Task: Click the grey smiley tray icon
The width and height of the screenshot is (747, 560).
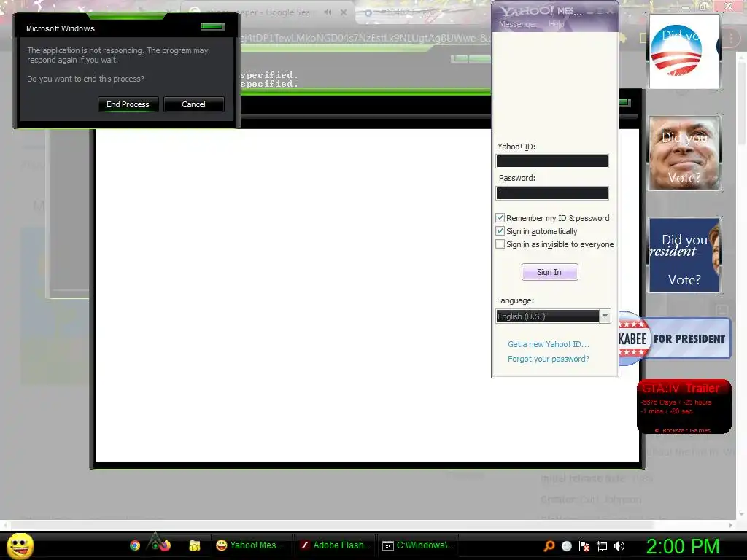Action: 566,546
